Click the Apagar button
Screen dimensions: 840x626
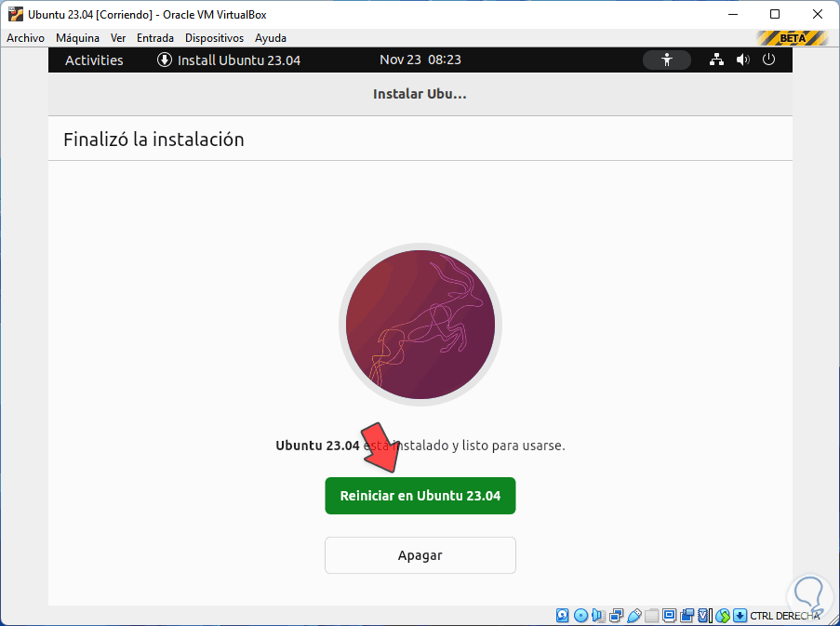(x=420, y=555)
